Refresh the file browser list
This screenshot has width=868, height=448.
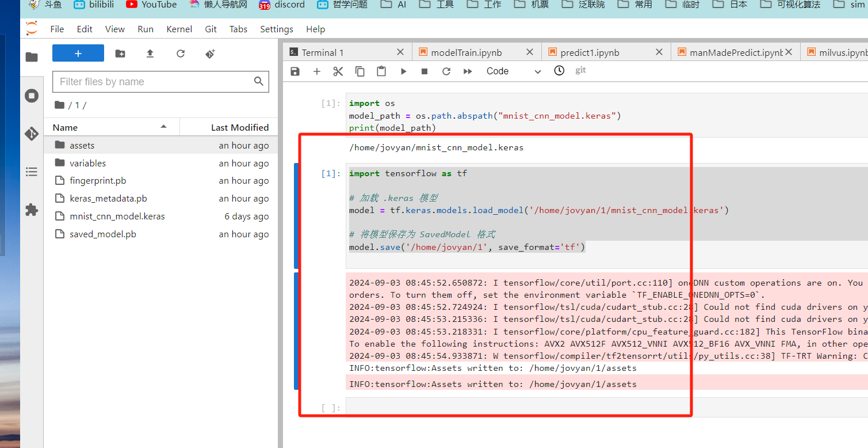[x=181, y=54]
